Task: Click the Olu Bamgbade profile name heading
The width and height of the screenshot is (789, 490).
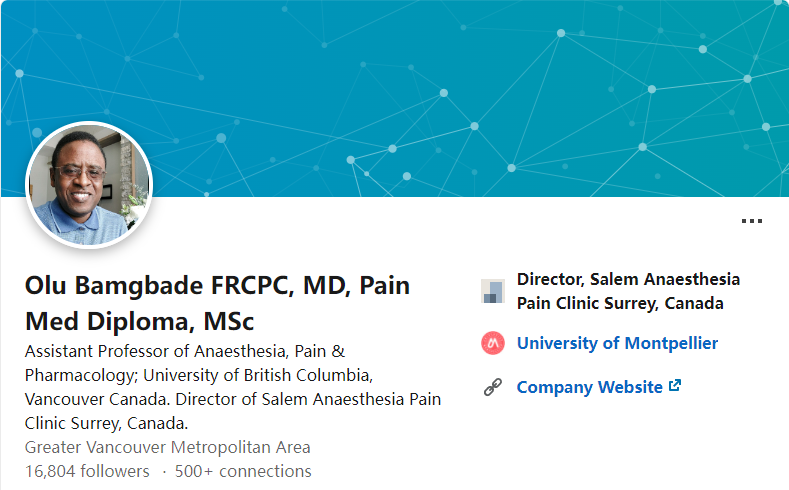Action: point(217,303)
